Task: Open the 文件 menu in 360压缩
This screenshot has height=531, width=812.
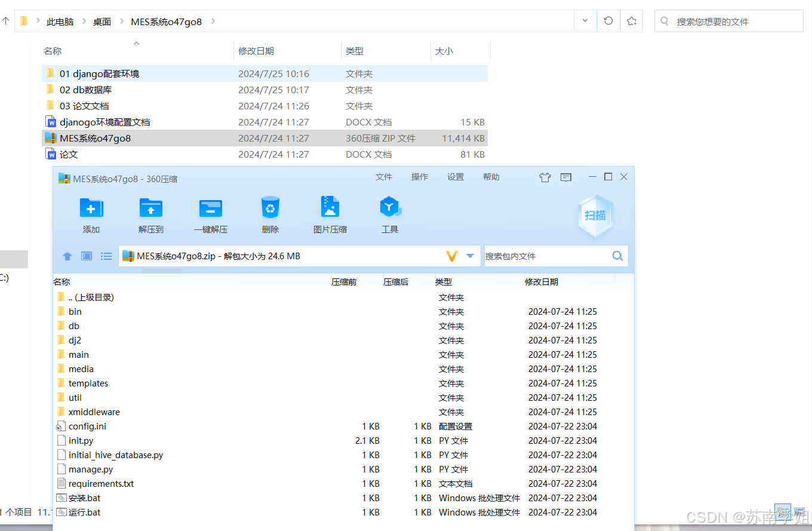Action: (x=384, y=177)
